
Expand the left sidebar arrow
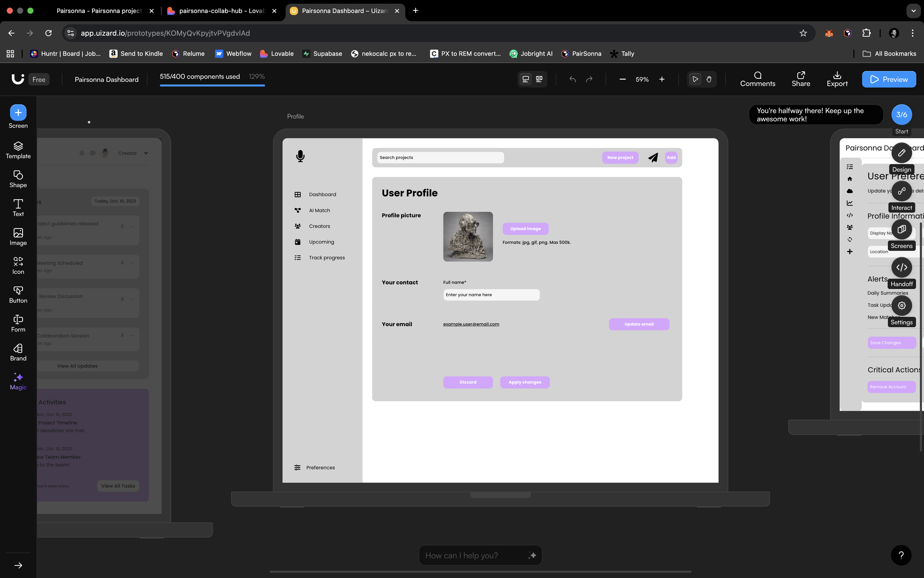(18, 565)
